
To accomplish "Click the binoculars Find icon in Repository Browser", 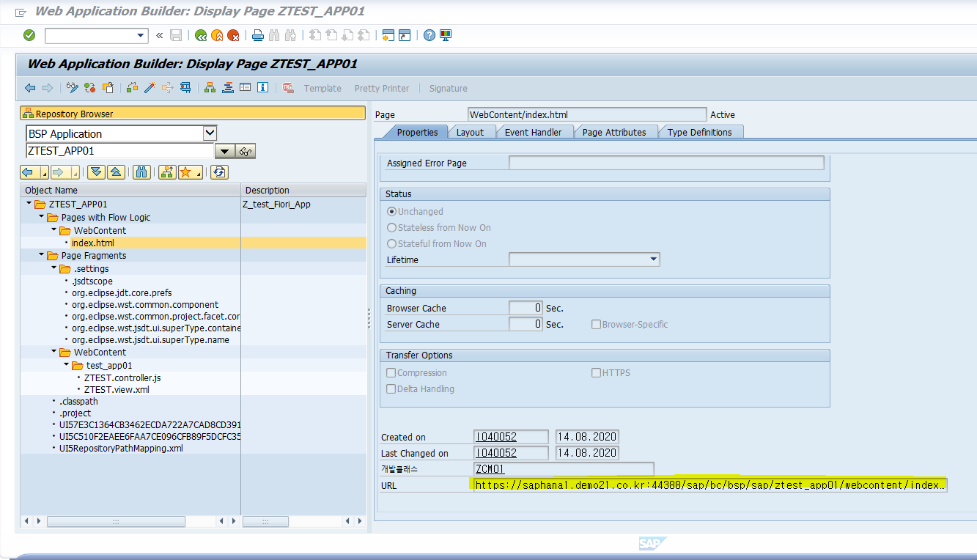I will click(141, 172).
